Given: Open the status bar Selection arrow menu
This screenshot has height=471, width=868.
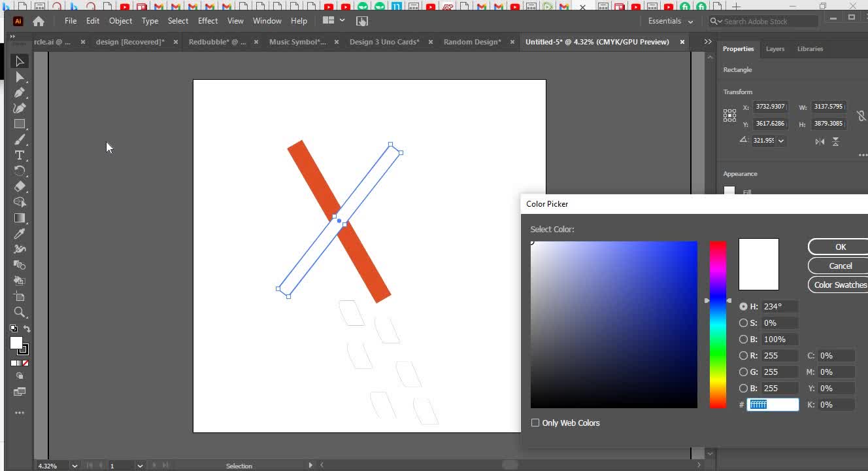Looking at the screenshot, I should [x=310, y=465].
